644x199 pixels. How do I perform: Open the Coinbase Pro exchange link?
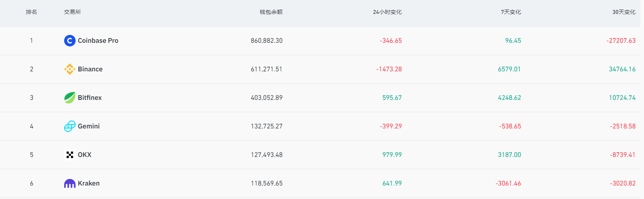98,40
